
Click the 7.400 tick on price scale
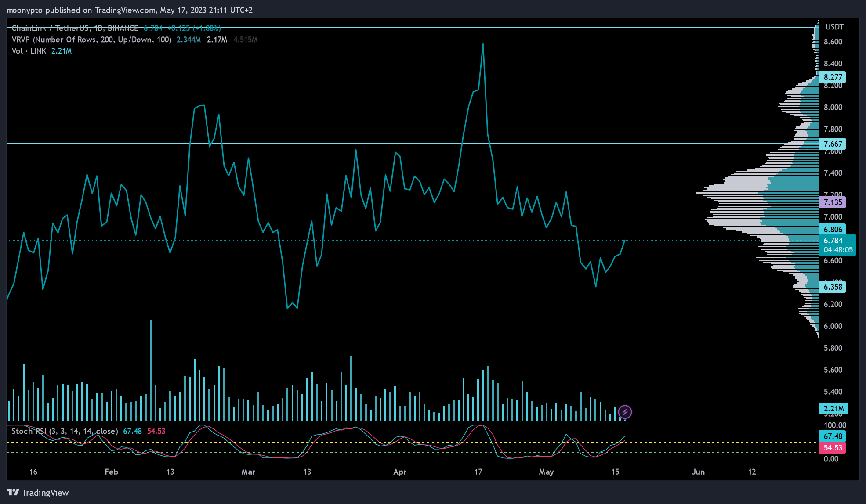coord(833,173)
